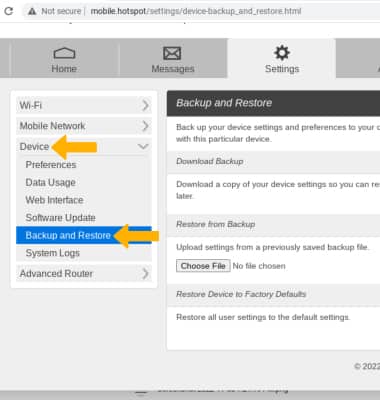
Task: Open the Wi-Fi settings section
Action: point(84,105)
